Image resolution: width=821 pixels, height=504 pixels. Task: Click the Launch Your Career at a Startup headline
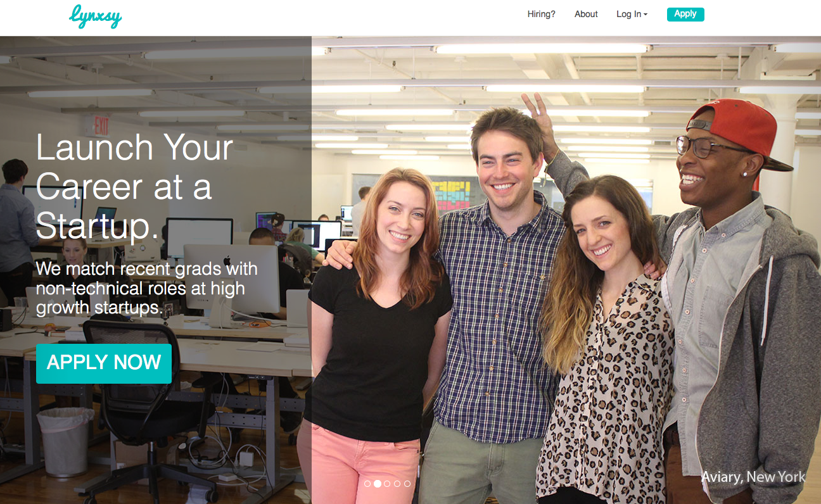(x=134, y=187)
